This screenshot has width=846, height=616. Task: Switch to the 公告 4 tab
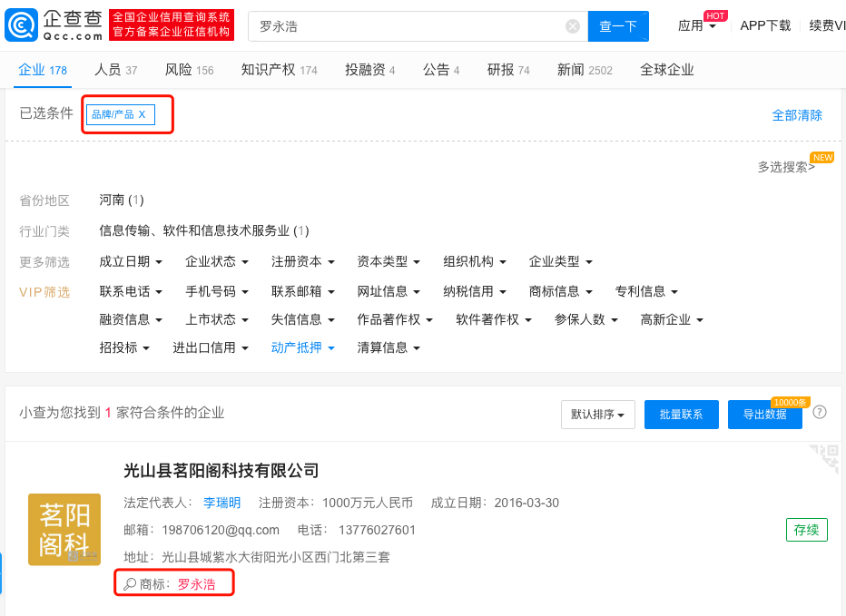pyautogui.click(x=441, y=70)
